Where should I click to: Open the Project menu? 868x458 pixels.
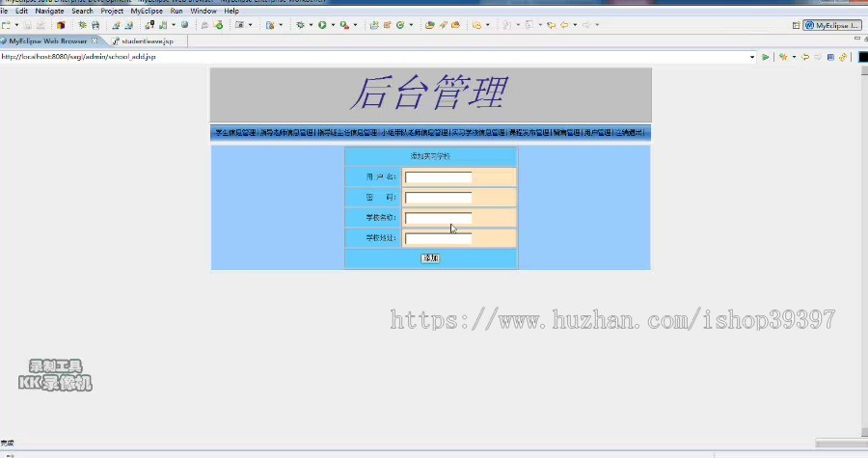click(x=112, y=11)
